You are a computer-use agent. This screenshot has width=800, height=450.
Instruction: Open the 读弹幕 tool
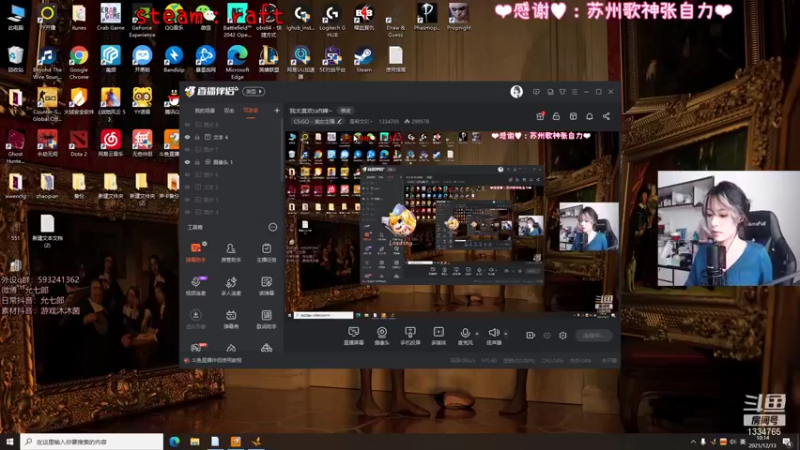[266, 286]
